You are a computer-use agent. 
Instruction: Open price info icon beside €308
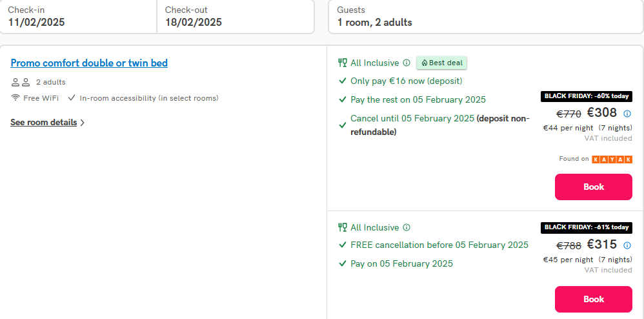point(627,114)
